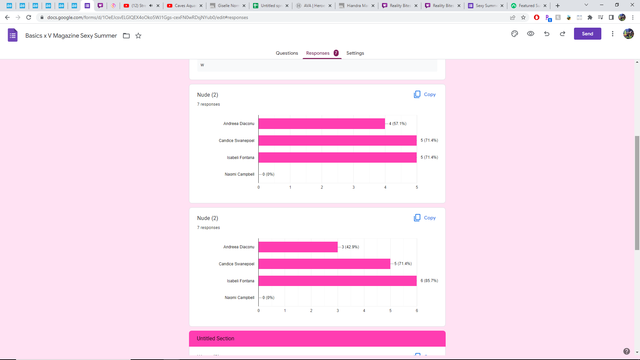Click the address bar URL

tap(147, 18)
